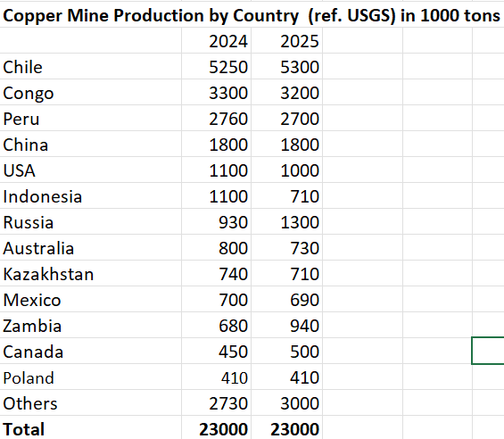Click the Canada 2024 value 450

(217, 352)
